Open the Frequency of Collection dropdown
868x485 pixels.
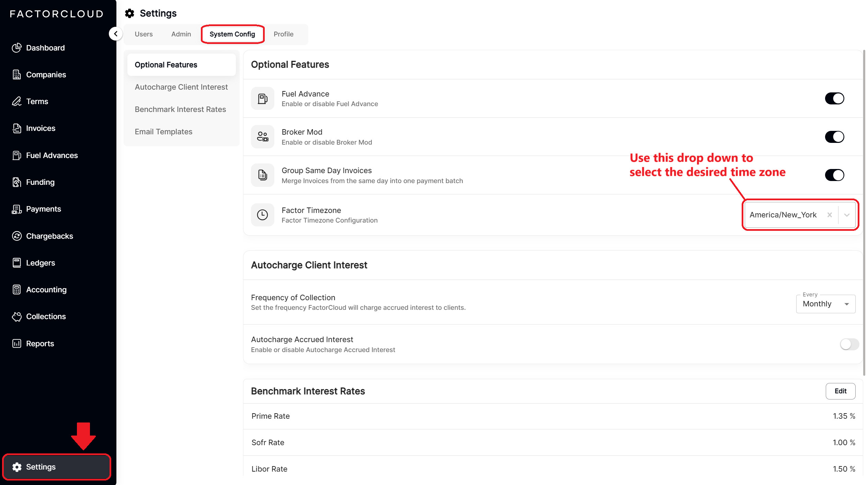(x=825, y=304)
